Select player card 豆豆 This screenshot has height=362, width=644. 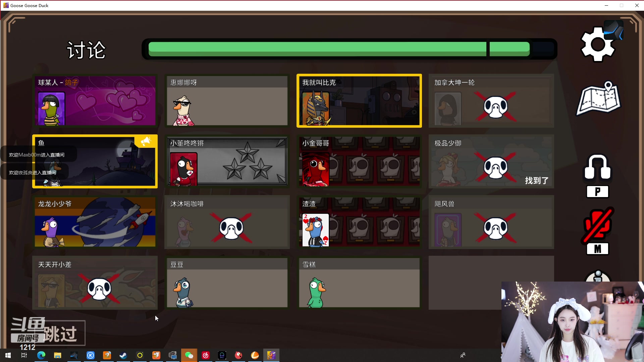[227, 283]
